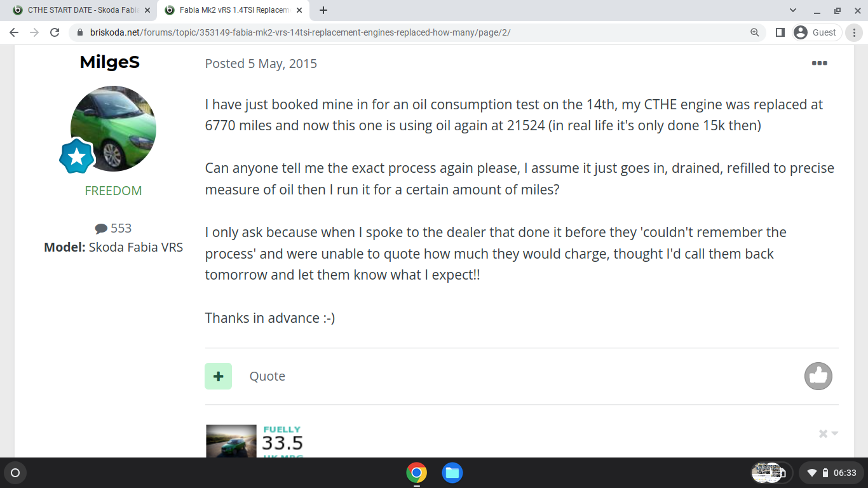Open the page zoom magnifier icon

pos(755,32)
